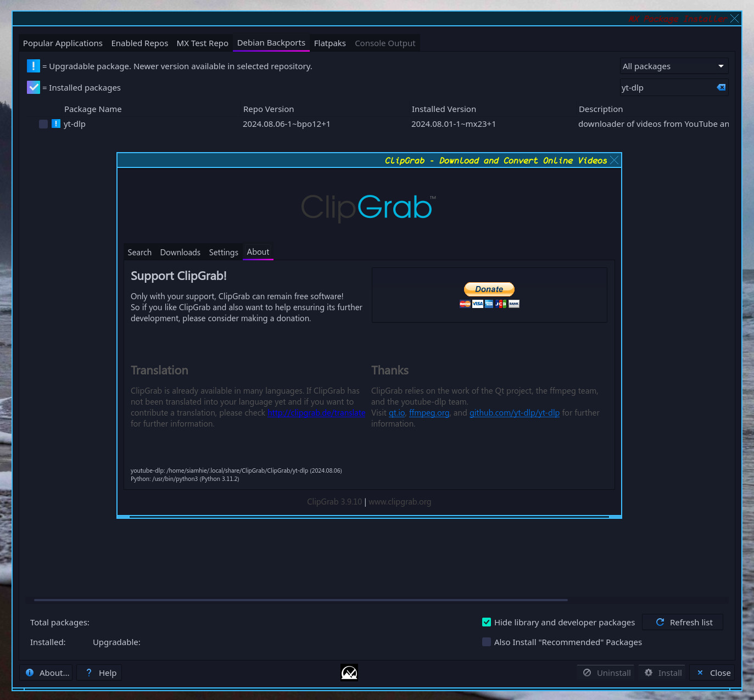The image size is (754, 700).
Task: Open Help
Action: (99, 673)
